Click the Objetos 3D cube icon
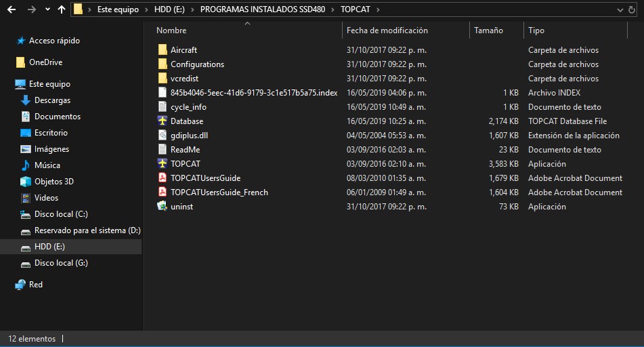This screenshot has height=347, width=644. click(26, 182)
